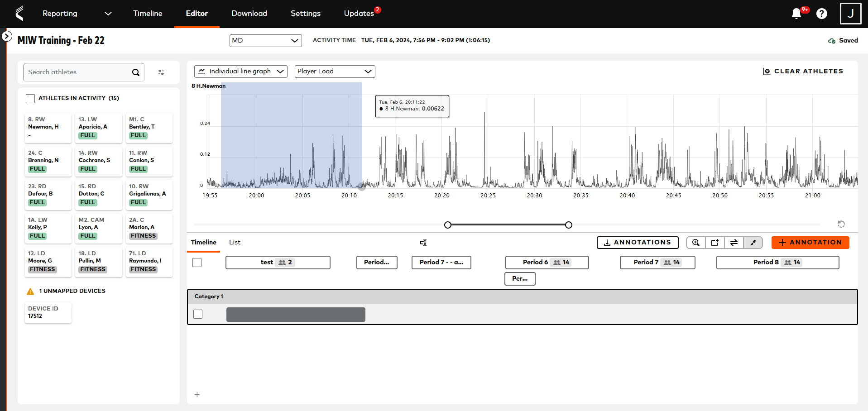Click the swap arrows toolbar icon

coord(734,243)
